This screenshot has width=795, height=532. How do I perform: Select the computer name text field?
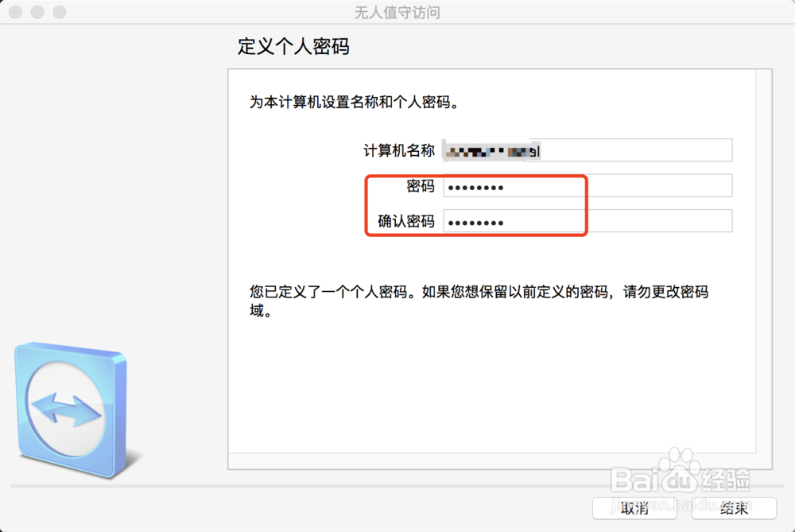588,150
